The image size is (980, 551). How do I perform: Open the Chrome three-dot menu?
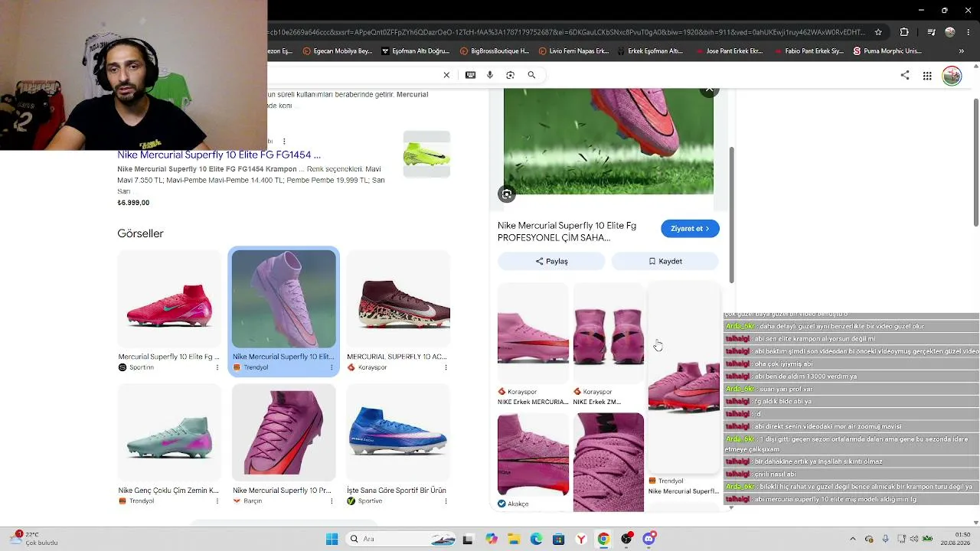(x=968, y=32)
